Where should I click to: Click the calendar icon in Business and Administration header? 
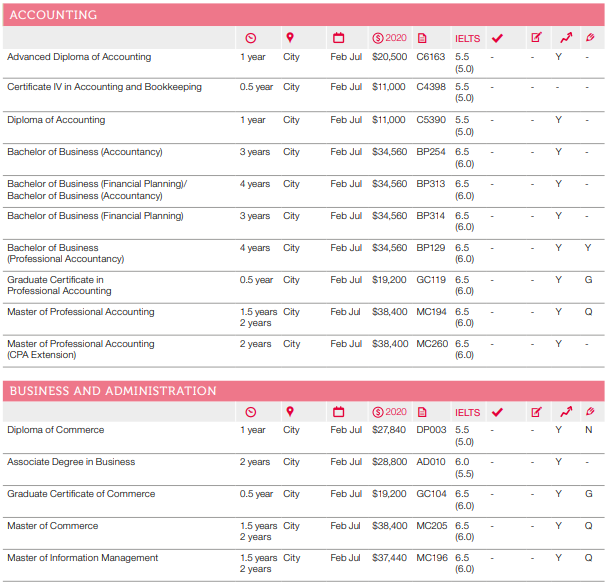pyautogui.click(x=338, y=411)
